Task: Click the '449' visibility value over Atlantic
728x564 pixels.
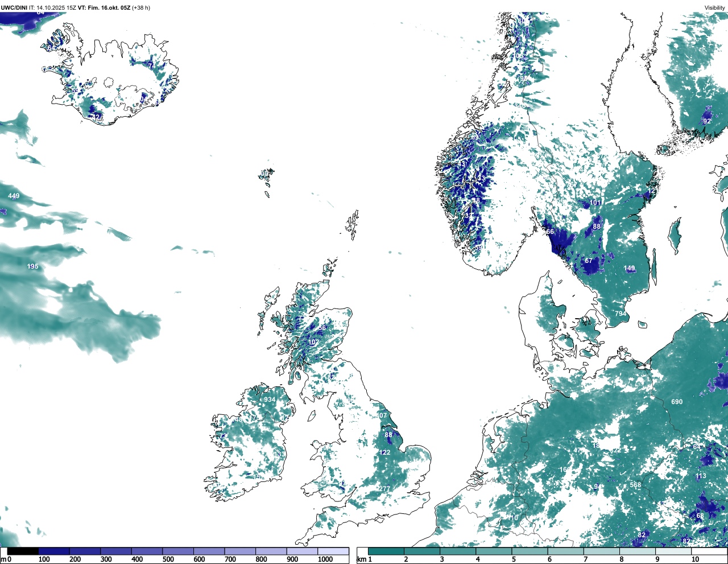Action: (x=14, y=196)
